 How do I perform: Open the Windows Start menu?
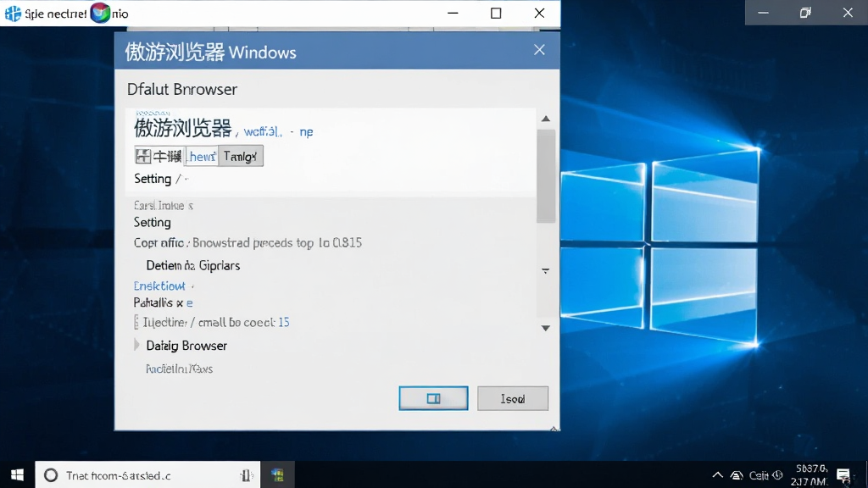click(17, 474)
